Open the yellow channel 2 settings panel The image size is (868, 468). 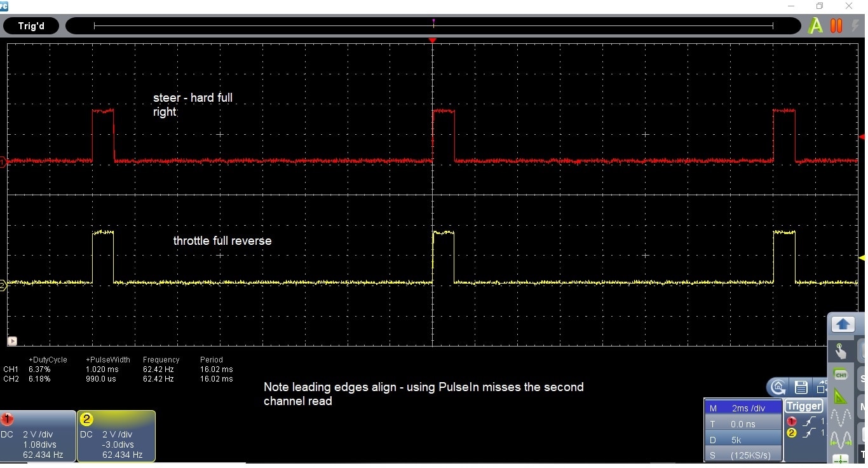click(x=116, y=436)
